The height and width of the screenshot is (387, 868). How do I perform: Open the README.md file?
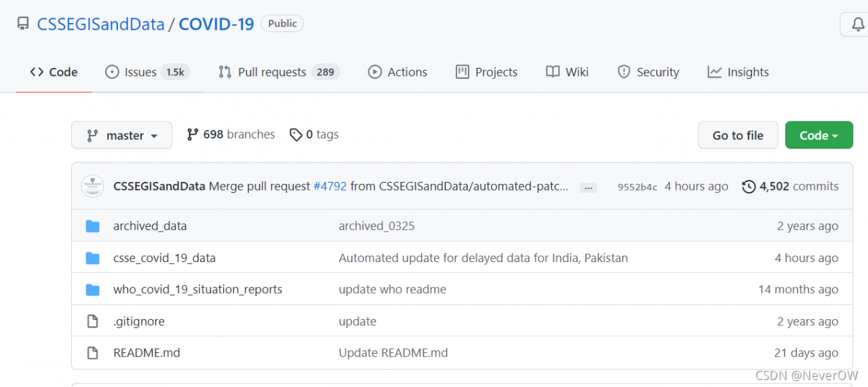[146, 353]
